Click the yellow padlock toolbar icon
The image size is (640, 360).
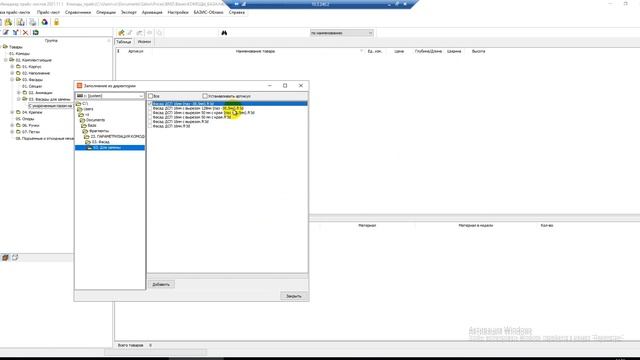point(56,22)
